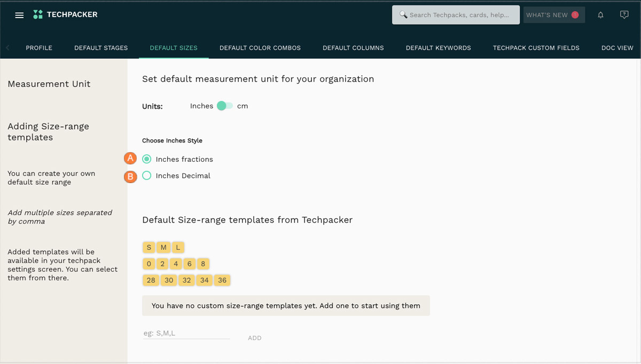Click the Techpacker logo
Viewport: 641px width, 364px height.
65,15
